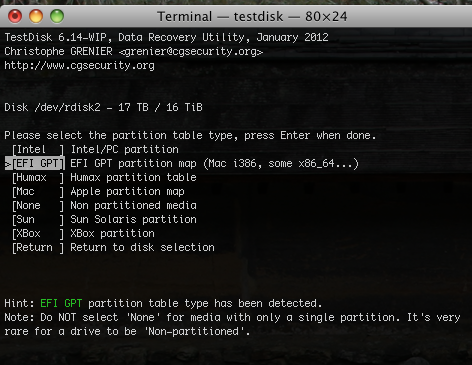472x365 pixels.
Task: Click [Return] to go back to disk selection
Action: coord(38,248)
